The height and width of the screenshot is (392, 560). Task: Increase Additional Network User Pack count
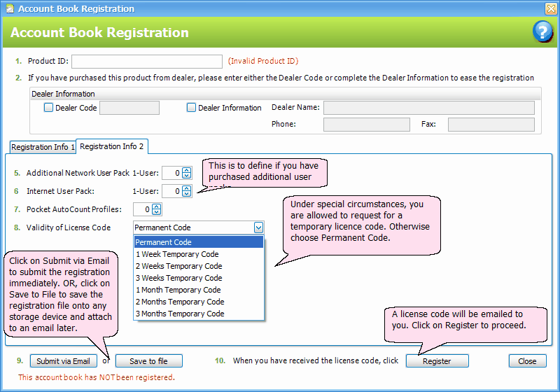tap(187, 170)
